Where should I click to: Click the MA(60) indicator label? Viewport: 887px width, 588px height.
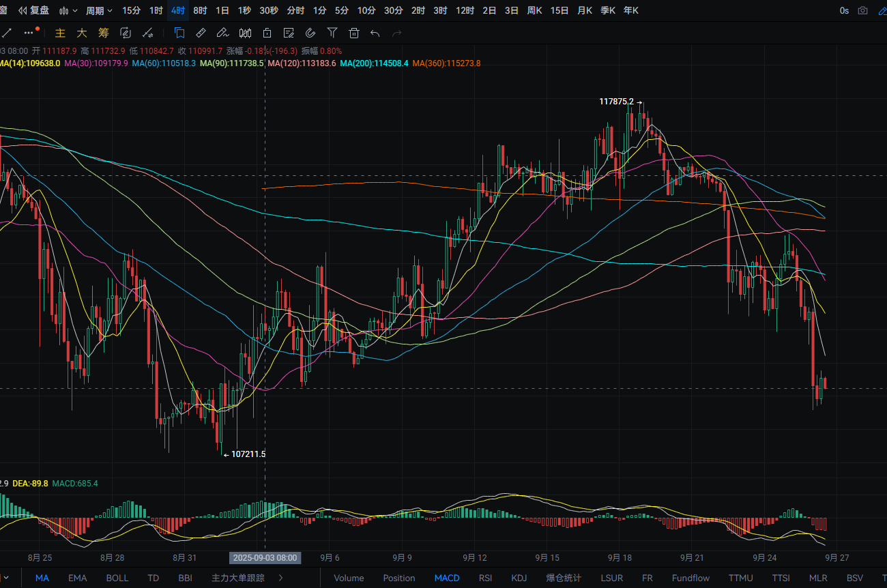(x=164, y=63)
